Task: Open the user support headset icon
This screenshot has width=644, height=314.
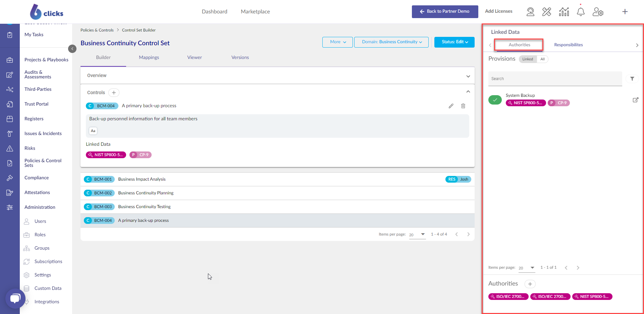Action: tap(530, 12)
